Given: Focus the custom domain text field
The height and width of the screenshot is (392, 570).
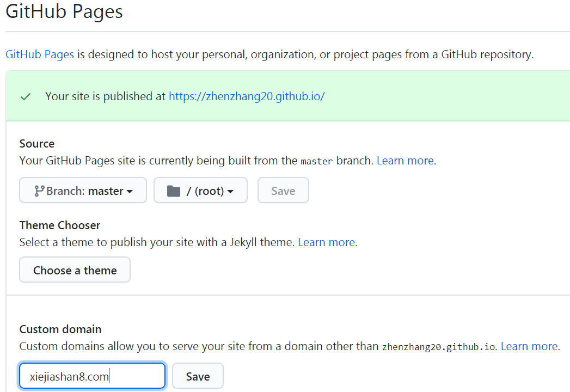Looking at the screenshot, I should 93,376.
